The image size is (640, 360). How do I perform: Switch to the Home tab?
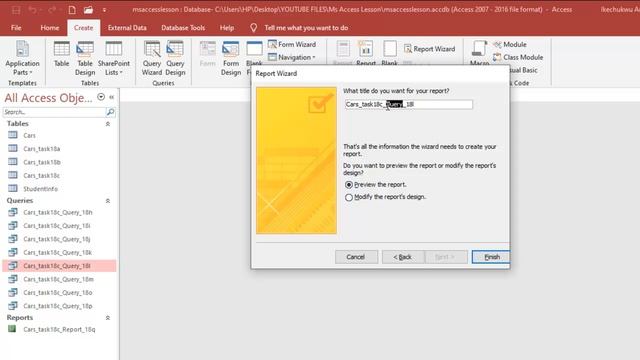pos(50,28)
